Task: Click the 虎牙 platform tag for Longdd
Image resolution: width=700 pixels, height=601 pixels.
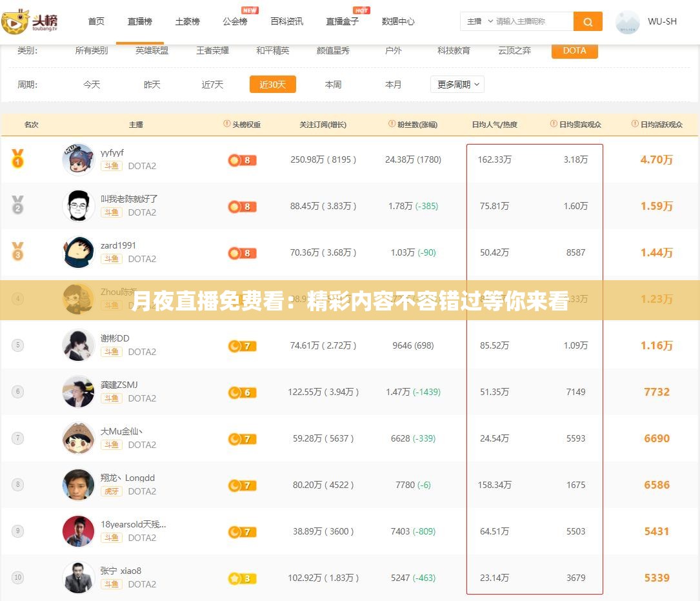Action: coord(112,491)
